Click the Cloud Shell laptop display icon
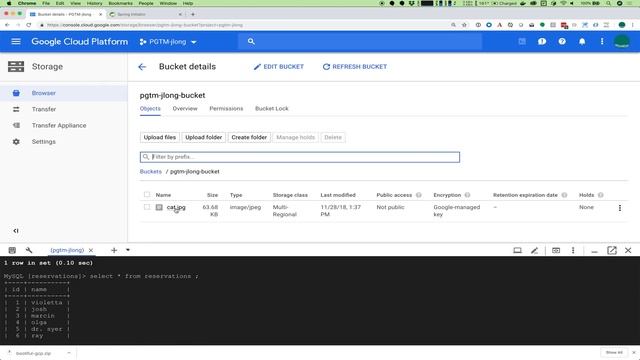Image resolution: width=640 pixels, height=360 pixels. 517,251
